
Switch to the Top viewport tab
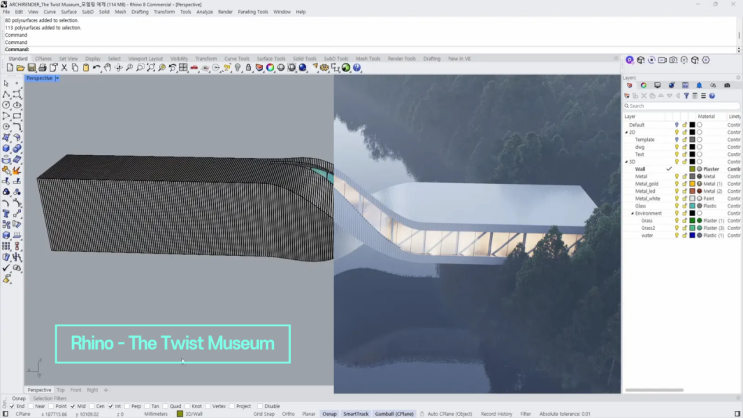pos(61,390)
